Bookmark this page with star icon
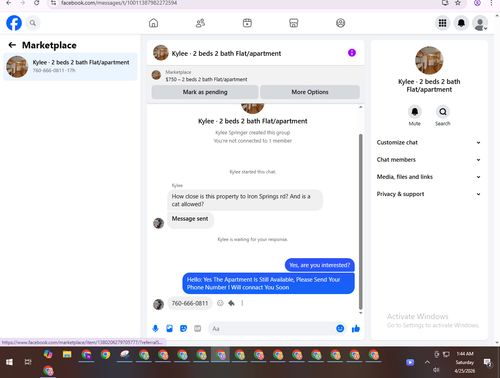500x378 pixels. coord(458,3)
